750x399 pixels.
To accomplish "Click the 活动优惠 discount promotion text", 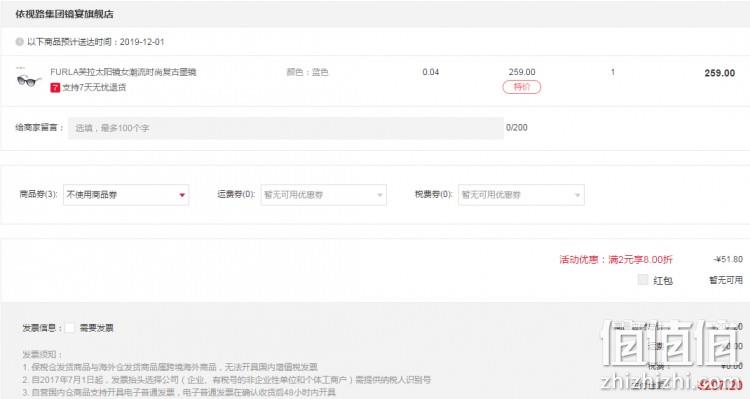I will coord(616,259).
